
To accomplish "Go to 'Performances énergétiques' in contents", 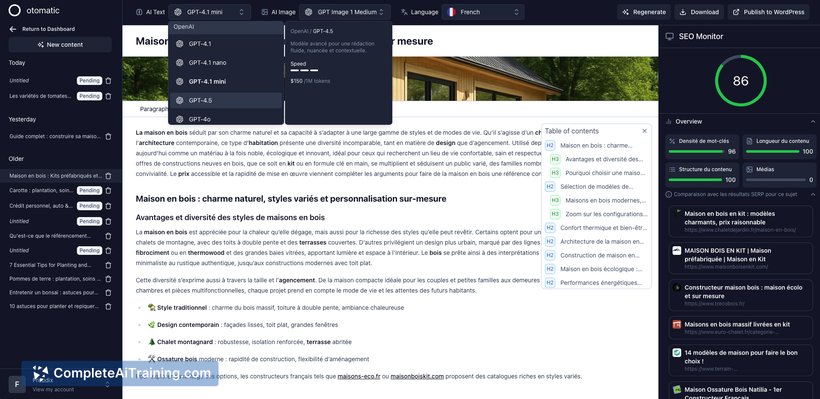I will [596, 283].
